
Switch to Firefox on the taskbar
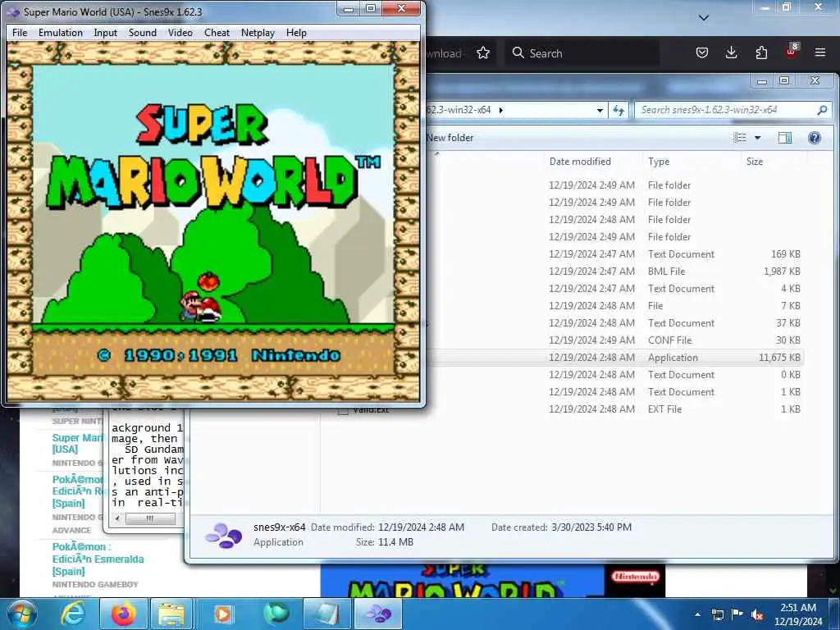point(123,614)
